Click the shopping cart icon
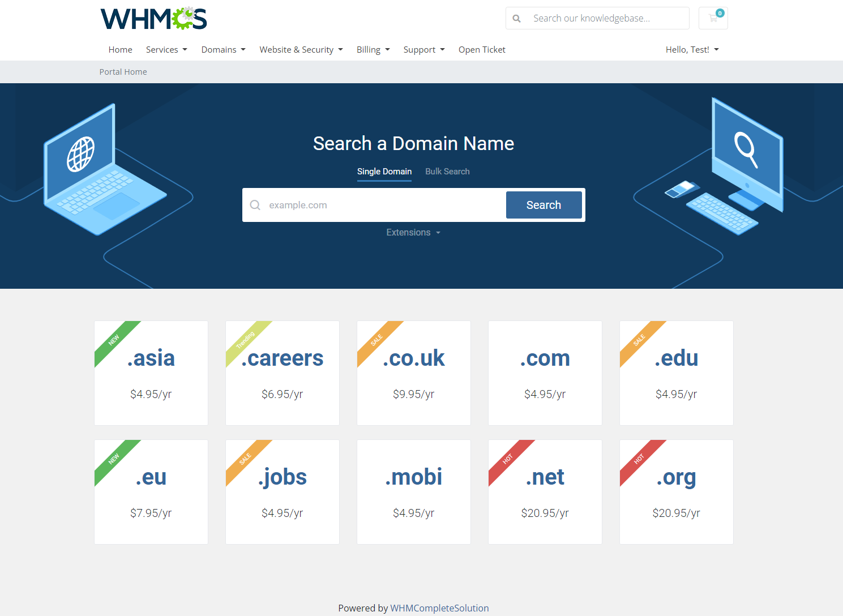 point(713,18)
